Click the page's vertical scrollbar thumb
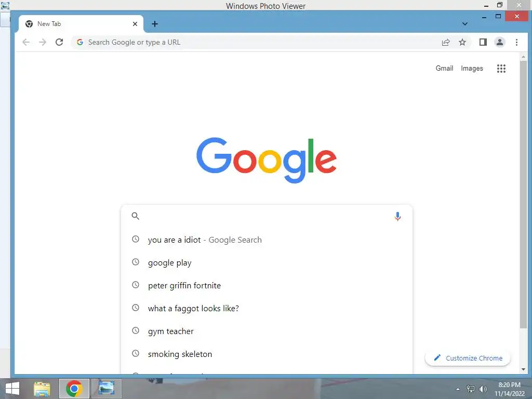The height and width of the screenshot is (399, 532). pyautogui.click(x=523, y=194)
